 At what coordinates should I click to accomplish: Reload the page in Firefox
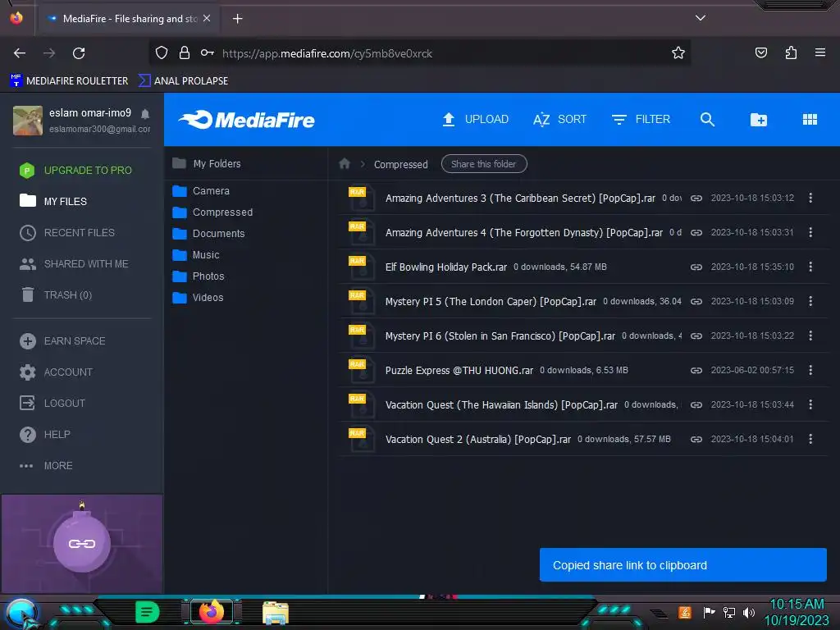(x=79, y=53)
